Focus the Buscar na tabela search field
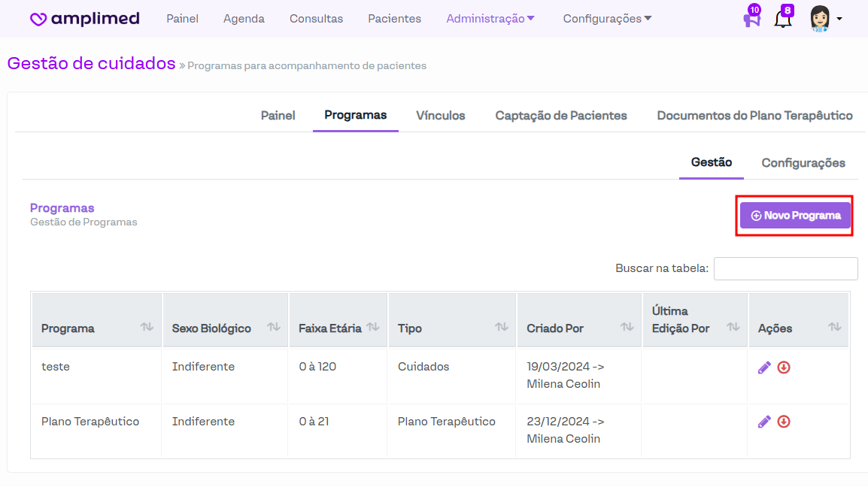Screen dimensions: 868x487 pyautogui.click(x=785, y=268)
